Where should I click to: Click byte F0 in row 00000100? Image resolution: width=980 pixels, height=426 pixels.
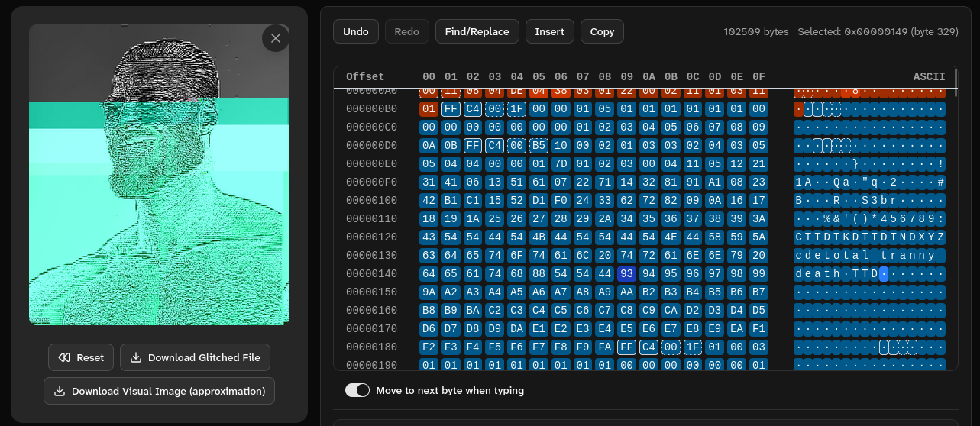(x=561, y=201)
